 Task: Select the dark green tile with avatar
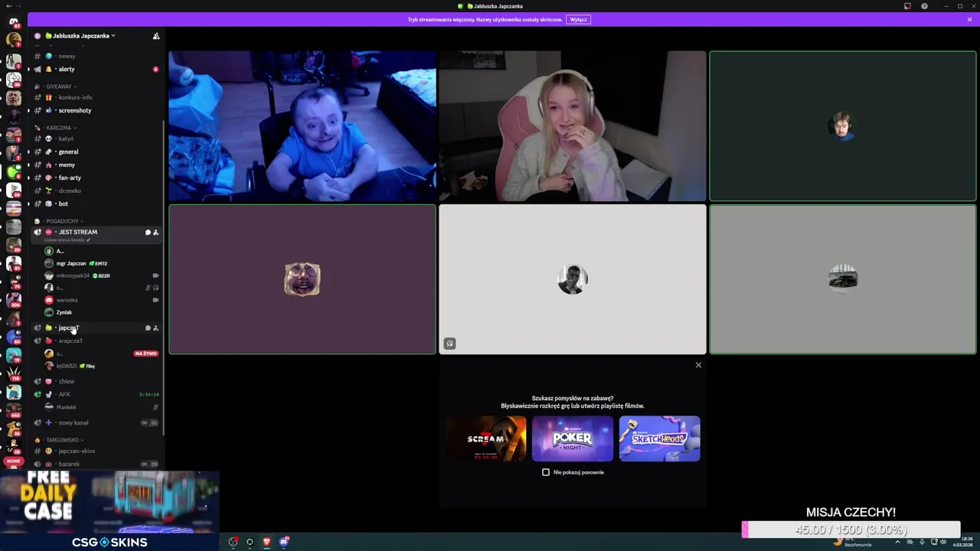(843, 126)
